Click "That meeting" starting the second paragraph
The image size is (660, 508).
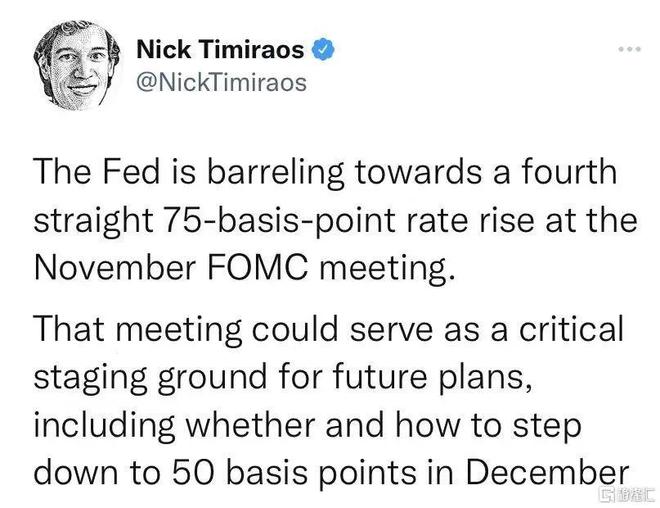coord(138,331)
